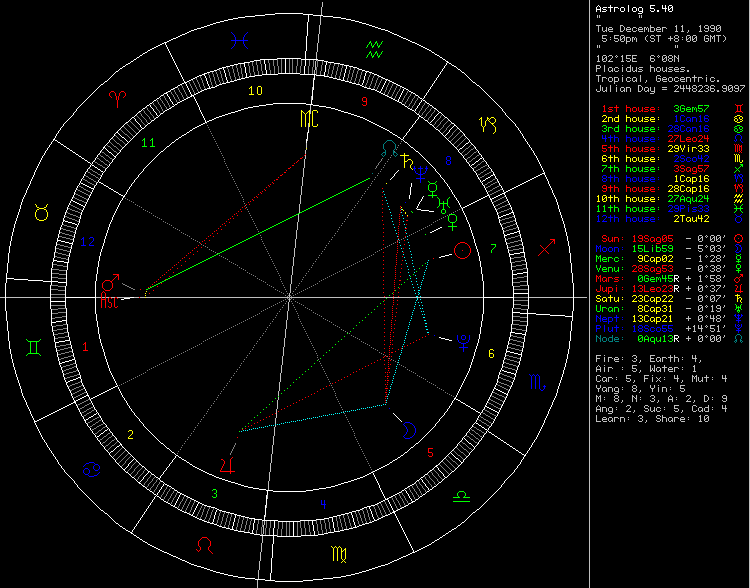
Task: Click the Julian Day value line
Action: (670, 88)
